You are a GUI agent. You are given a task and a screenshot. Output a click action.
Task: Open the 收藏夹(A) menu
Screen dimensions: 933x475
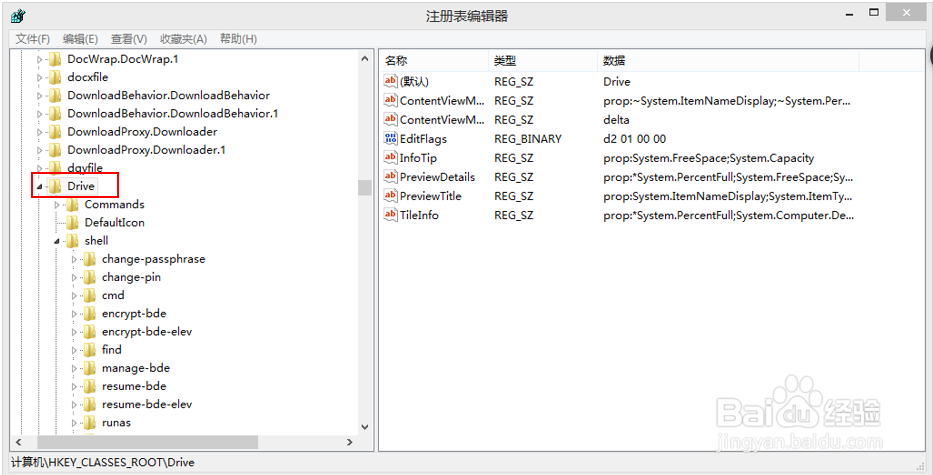pyautogui.click(x=183, y=39)
